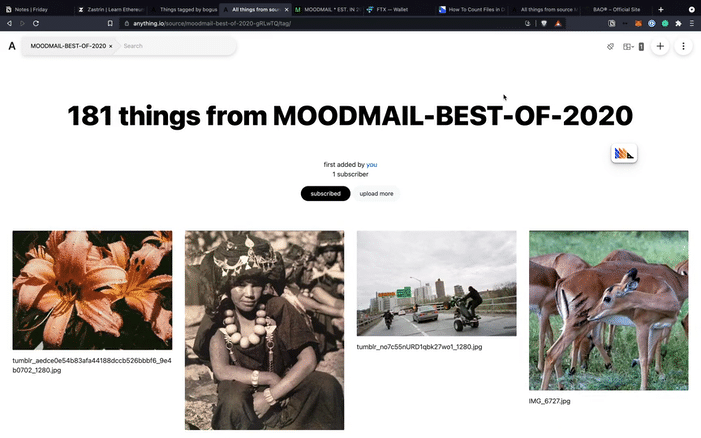The width and height of the screenshot is (701, 438).
Task: Click the browser reload icon
Action: tap(36, 23)
